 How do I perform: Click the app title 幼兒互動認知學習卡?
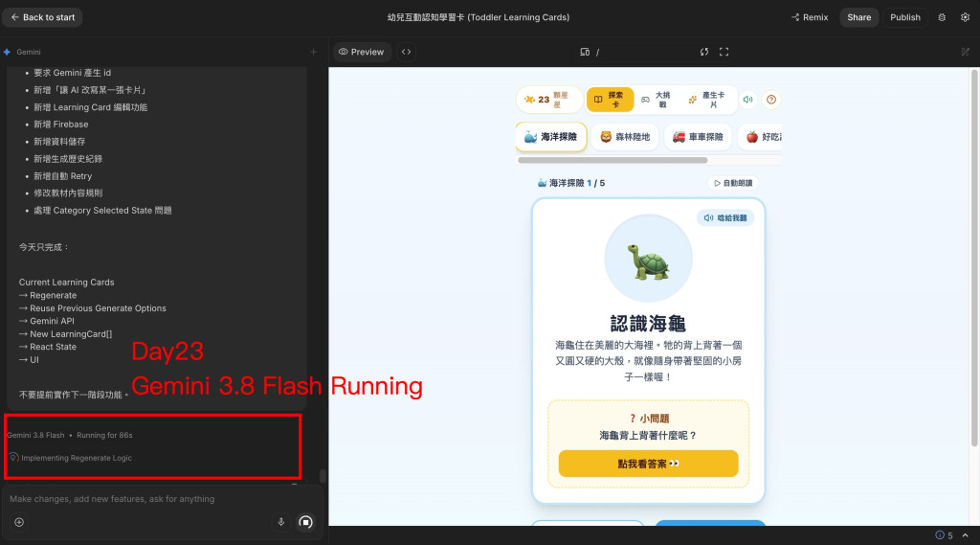point(479,17)
